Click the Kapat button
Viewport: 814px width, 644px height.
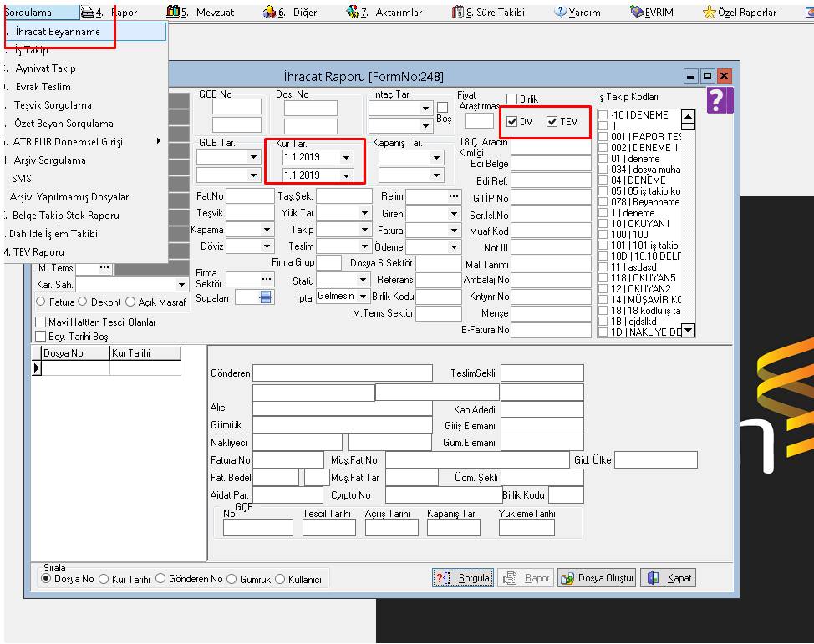pos(669,577)
